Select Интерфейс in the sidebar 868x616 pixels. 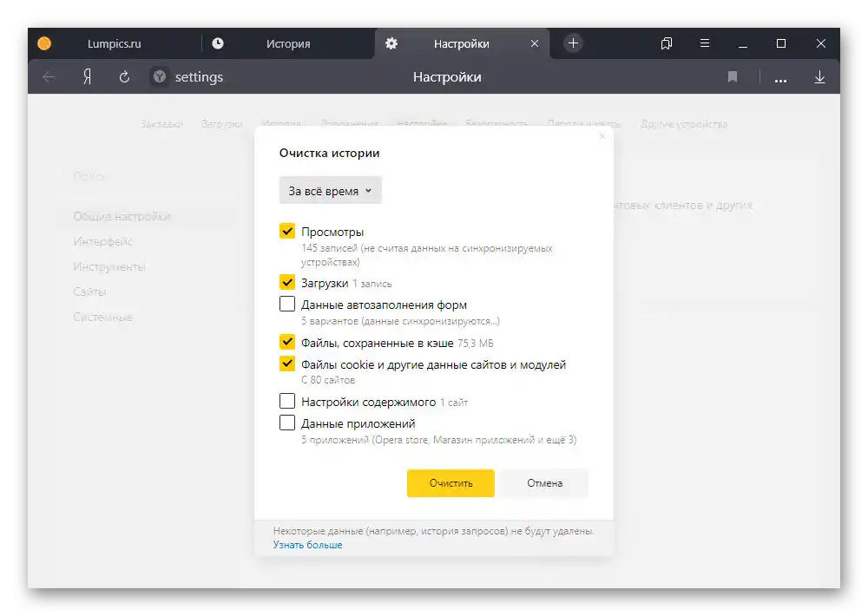(x=103, y=242)
